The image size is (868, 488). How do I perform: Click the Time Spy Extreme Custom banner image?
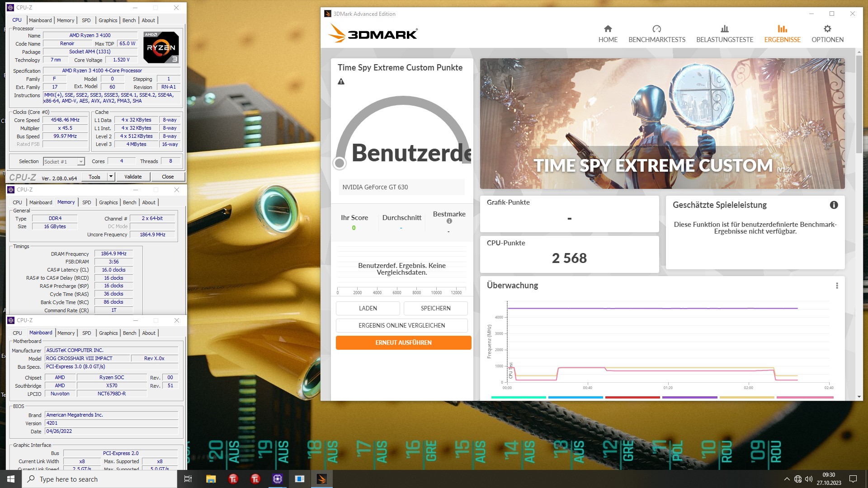662,123
